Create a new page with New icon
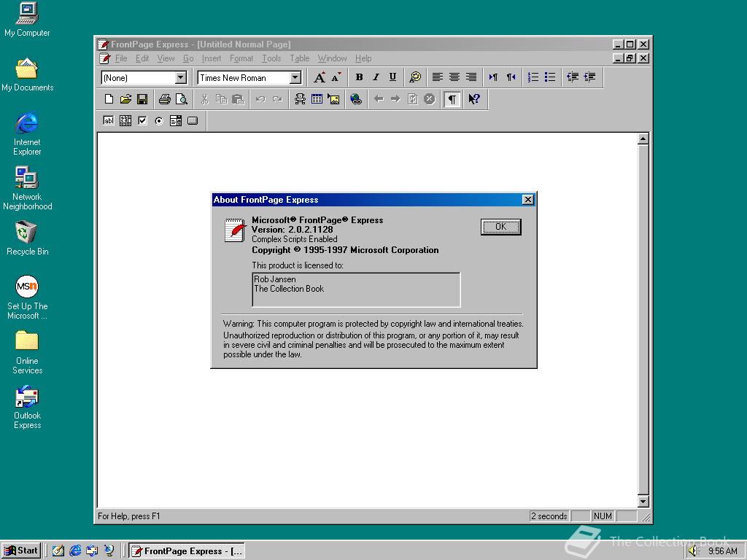Viewport: 747px width, 560px height. [109, 99]
